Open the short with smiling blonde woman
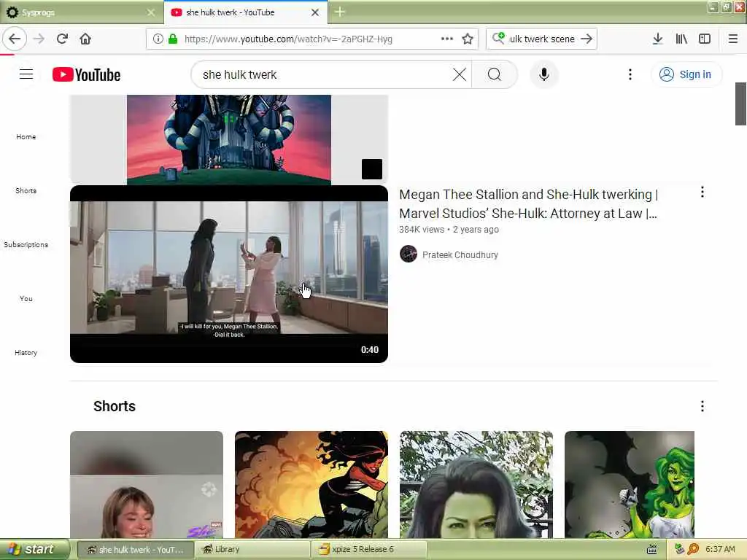Image resolution: width=747 pixels, height=560 pixels. coord(146,484)
